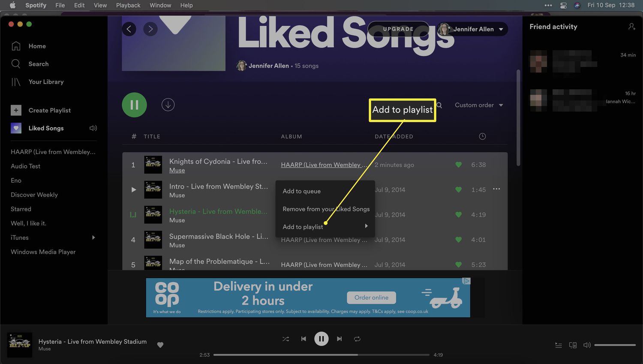Click the duration clock column header
The width and height of the screenshot is (643, 364).
click(482, 136)
